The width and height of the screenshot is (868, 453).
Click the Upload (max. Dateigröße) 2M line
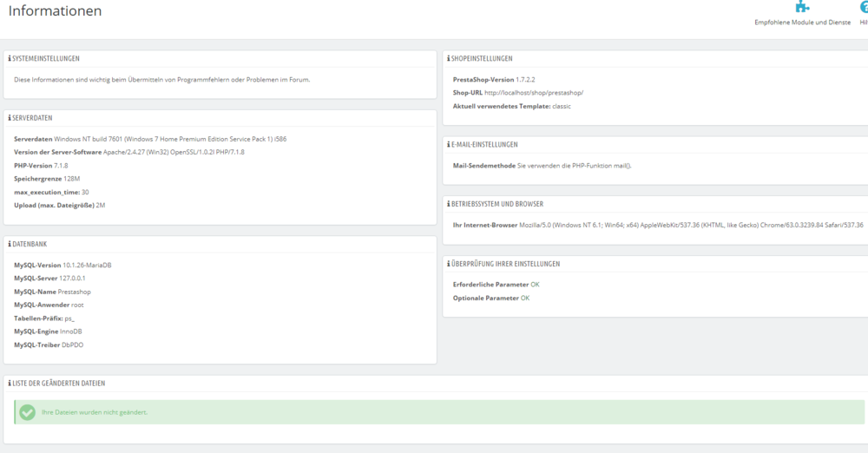[x=60, y=206]
